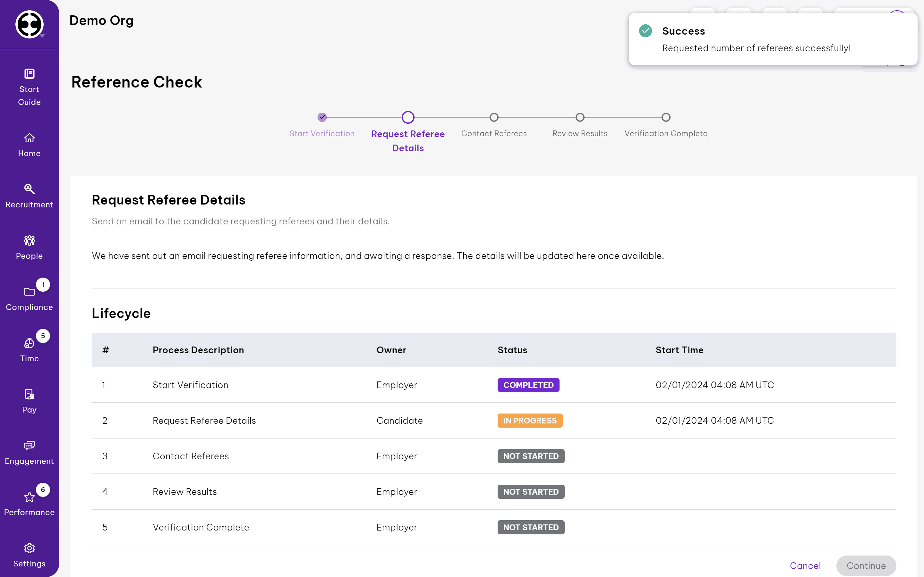Jump to Contact Referees step marker
Image resolution: width=924 pixels, height=577 pixels.
494,117
